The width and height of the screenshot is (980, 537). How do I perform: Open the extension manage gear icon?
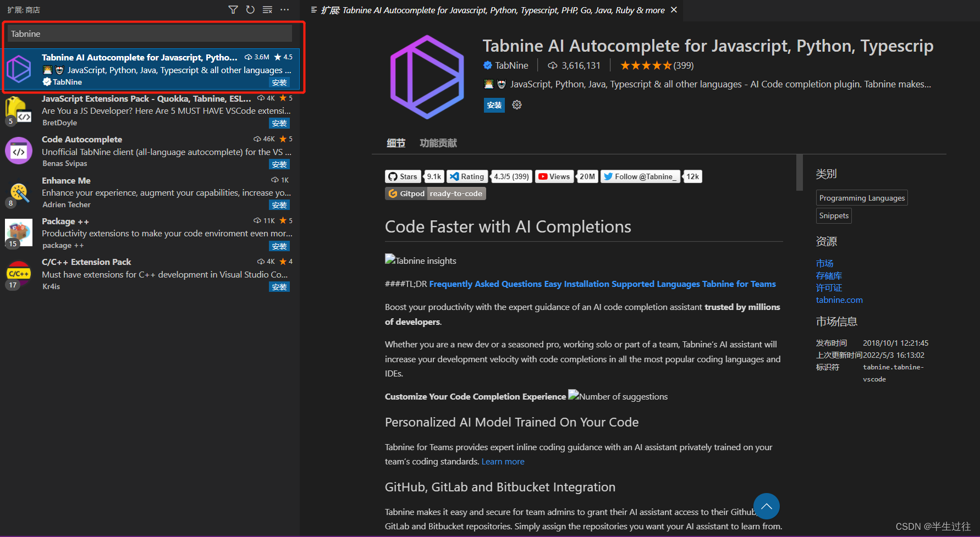point(517,105)
